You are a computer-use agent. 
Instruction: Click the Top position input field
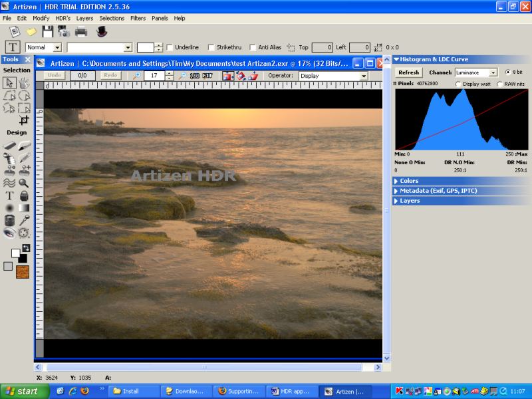click(x=323, y=47)
